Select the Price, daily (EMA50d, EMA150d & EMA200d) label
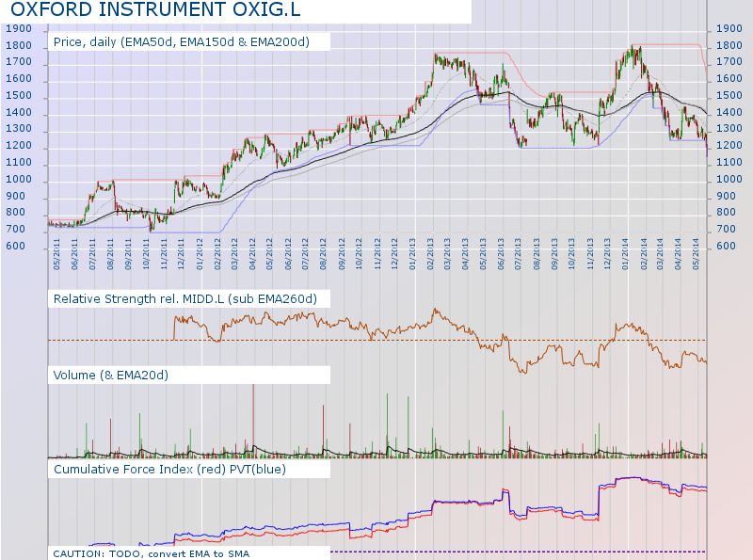Image resolution: width=753 pixels, height=560 pixels. pos(182,42)
